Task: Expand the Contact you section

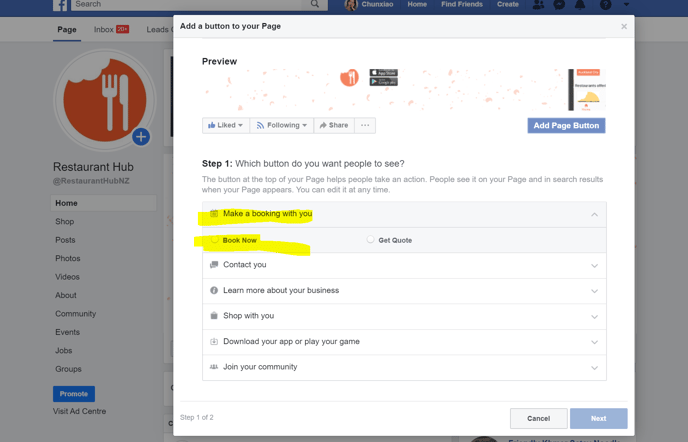Action: (594, 266)
